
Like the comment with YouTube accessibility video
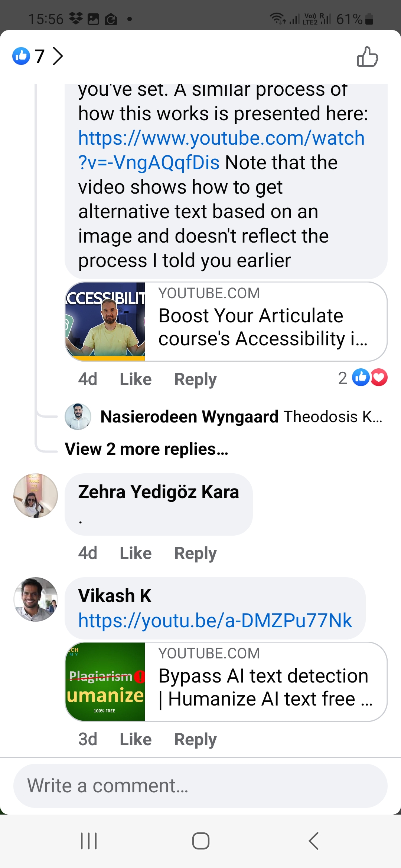(x=136, y=379)
